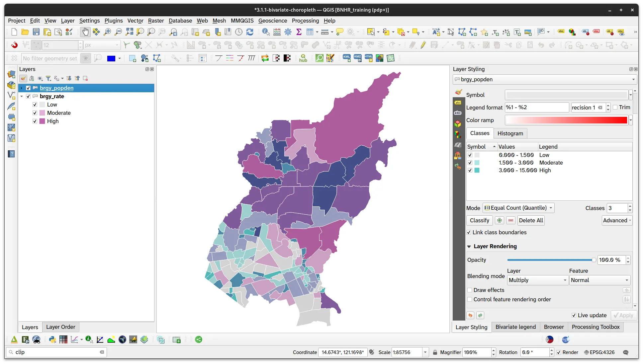The height and width of the screenshot is (364, 643).
Task: Open the Temporal Controller panel
Action: (x=239, y=32)
